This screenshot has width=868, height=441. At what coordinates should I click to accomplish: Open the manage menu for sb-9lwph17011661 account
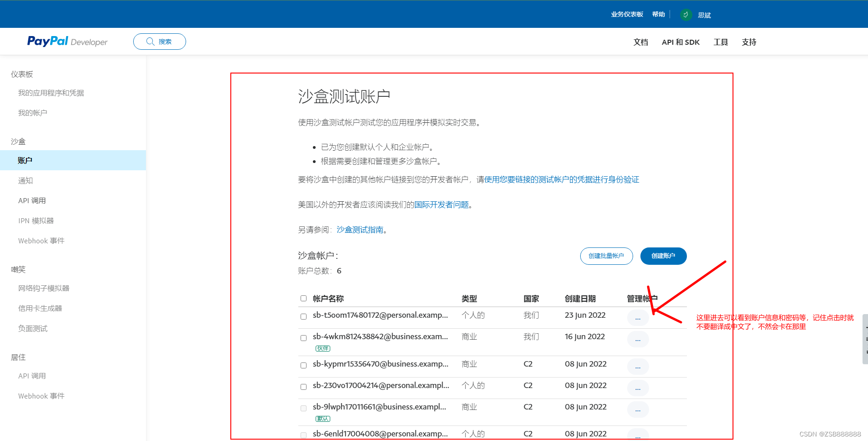(638, 409)
